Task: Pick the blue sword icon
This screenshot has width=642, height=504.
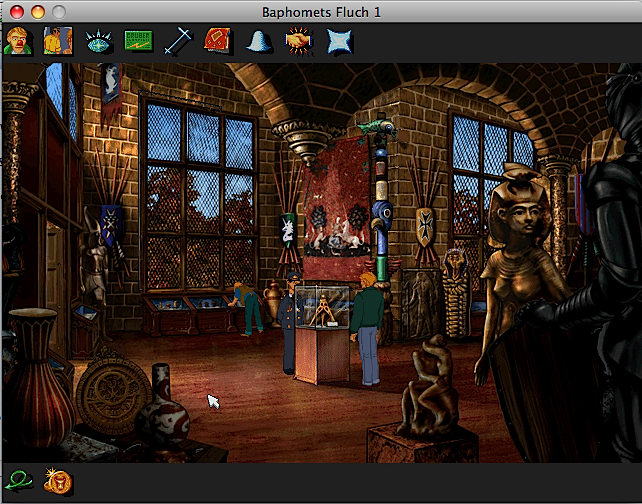Action: pos(178,41)
